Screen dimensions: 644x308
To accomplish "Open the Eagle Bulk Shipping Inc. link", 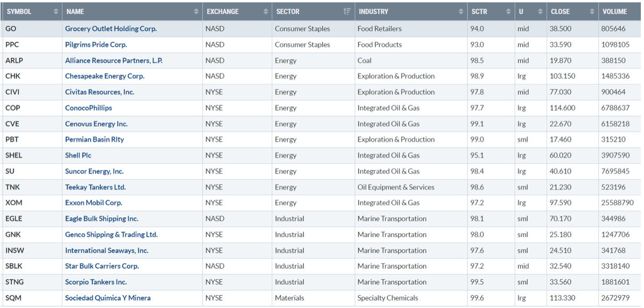I will pos(101,219).
